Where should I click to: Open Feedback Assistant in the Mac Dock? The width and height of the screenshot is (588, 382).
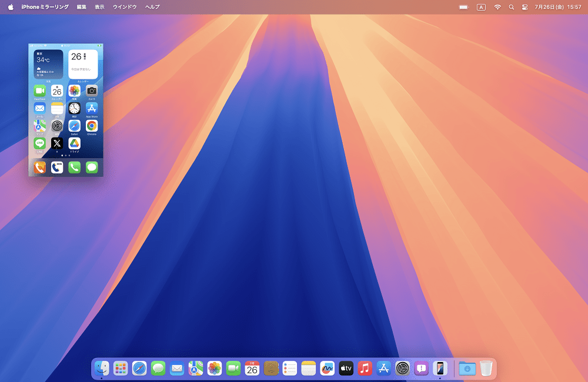click(x=421, y=368)
